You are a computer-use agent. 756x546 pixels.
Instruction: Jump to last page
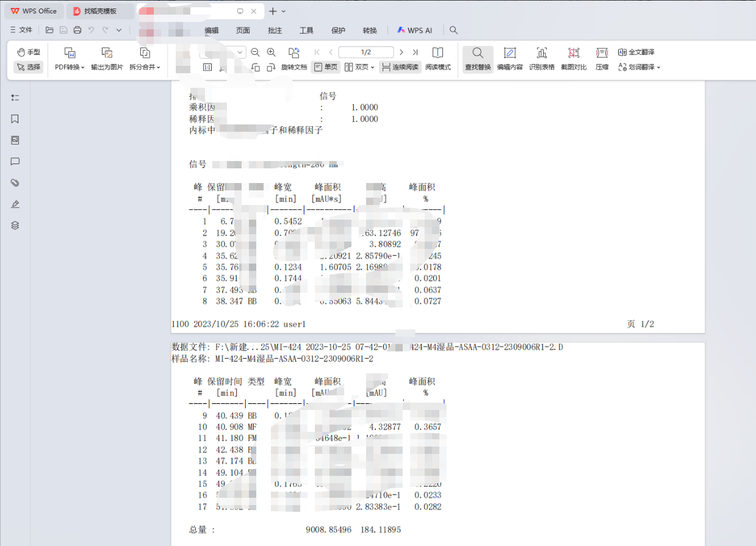(415, 52)
